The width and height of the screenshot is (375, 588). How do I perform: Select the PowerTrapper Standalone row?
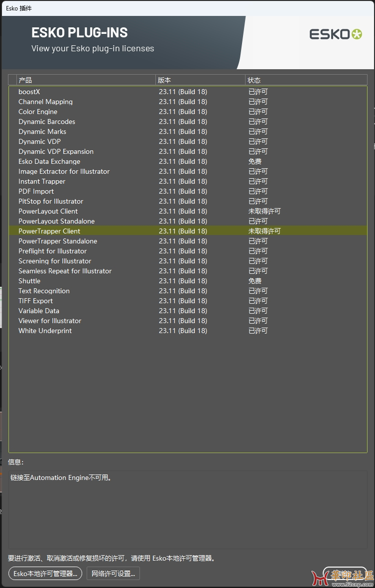(188, 241)
